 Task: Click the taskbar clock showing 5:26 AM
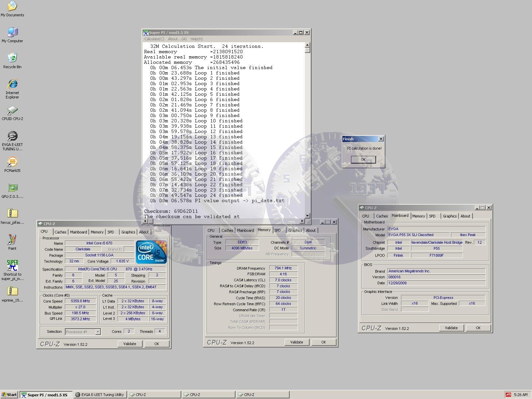[521, 395]
